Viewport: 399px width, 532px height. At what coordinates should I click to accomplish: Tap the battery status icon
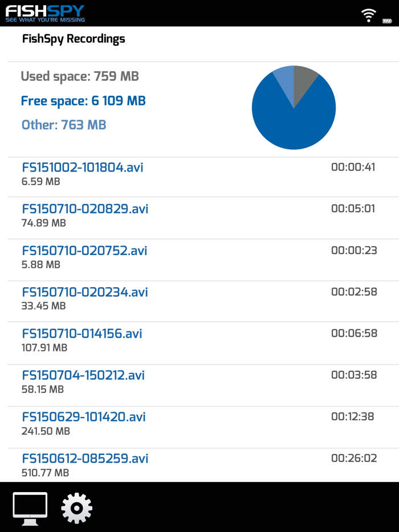click(x=388, y=21)
